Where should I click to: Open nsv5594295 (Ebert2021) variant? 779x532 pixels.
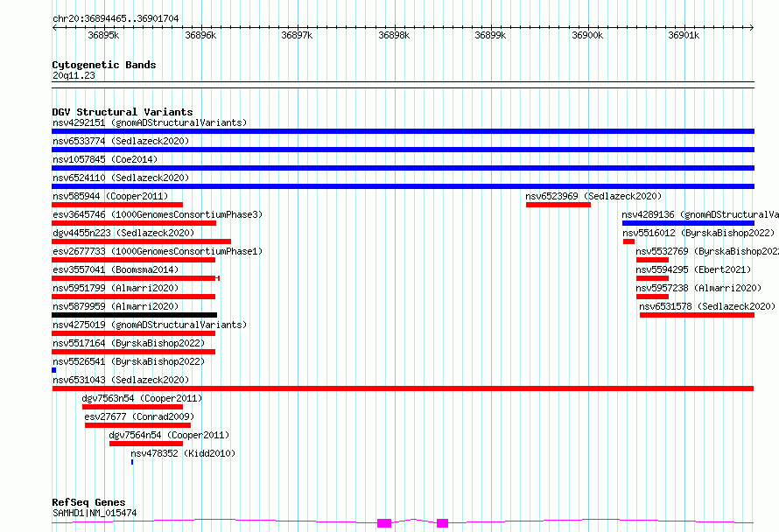tap(693, 269)
